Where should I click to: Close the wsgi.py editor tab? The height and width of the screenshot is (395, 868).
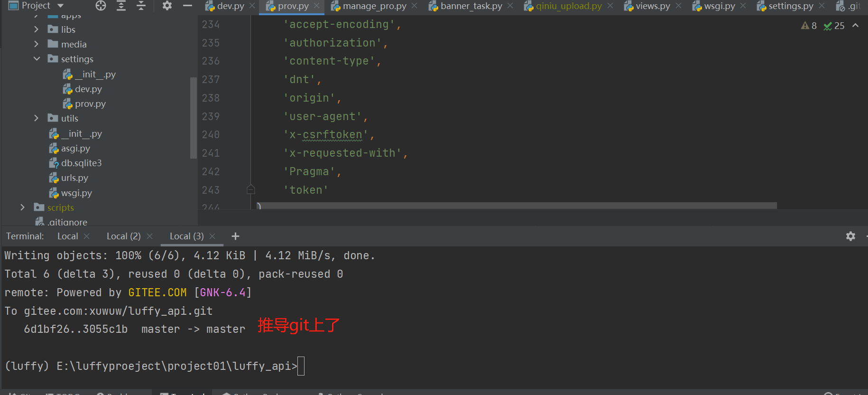[743, 6]
